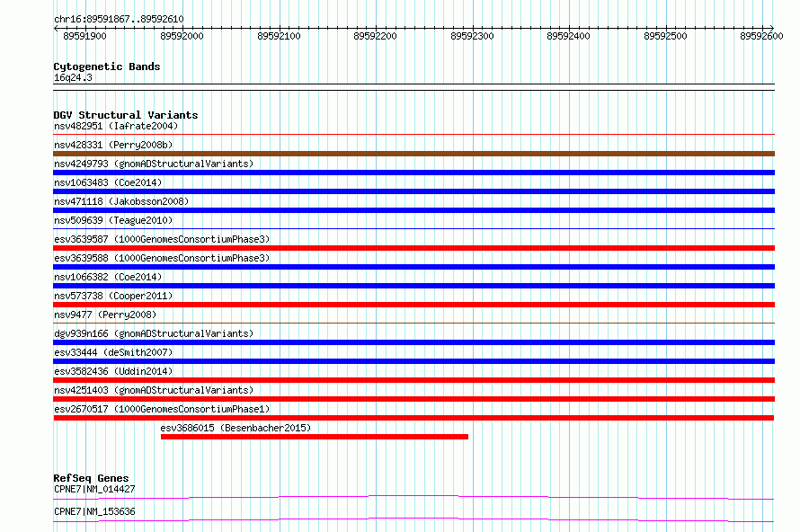
Task: Click the CPNE7|NM_153636 gene label
Action: coord(94,511)
